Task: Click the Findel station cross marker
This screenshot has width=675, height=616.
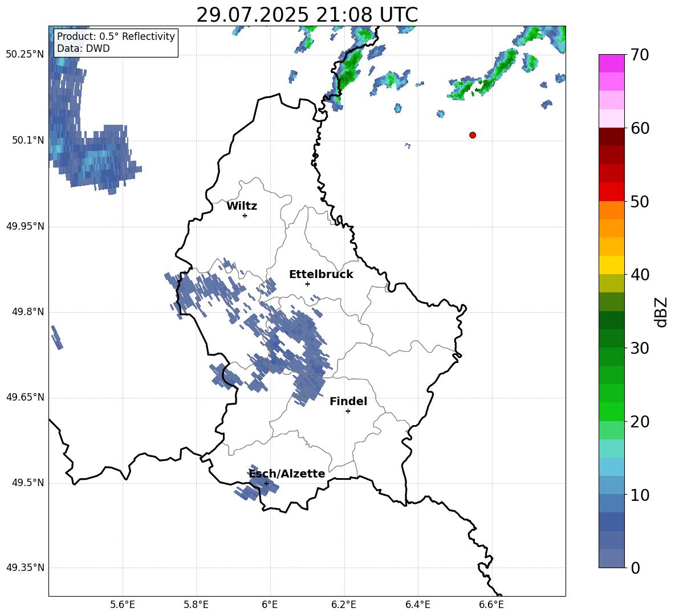Action: (x=348, y=411)
